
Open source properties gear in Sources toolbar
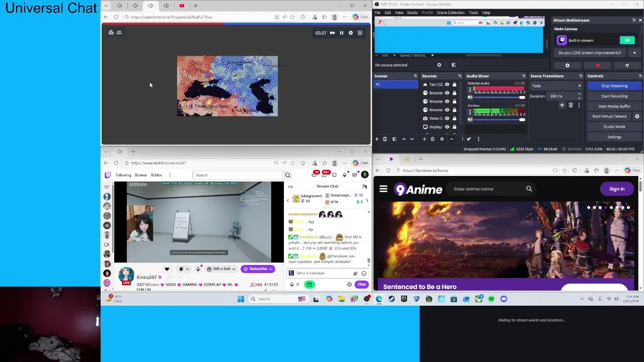pos(442,139)
